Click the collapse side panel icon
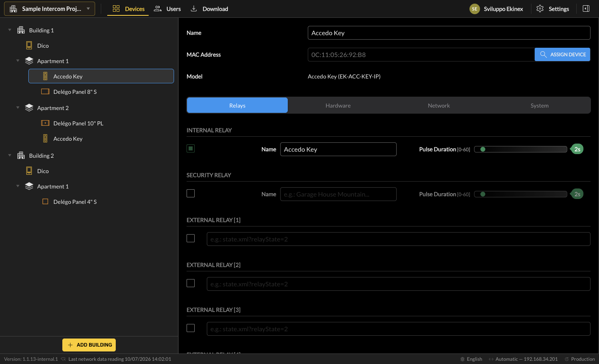Screen dimensions: 599x364 pyautogui.click(x=586, y=8)
